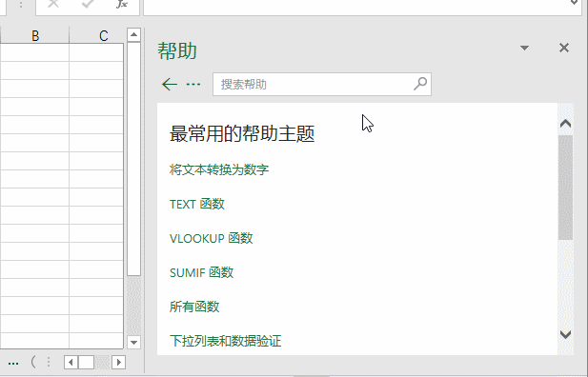This screenshot has width=588, height=377.
Task: Open the Help pane more options ellipsis
Action: 193,85
